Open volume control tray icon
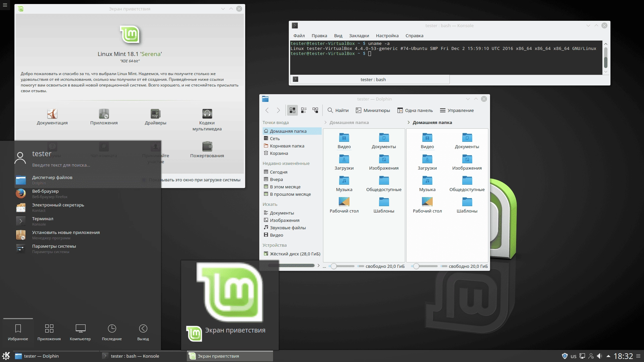644x362 pixels. coord(599,356)
